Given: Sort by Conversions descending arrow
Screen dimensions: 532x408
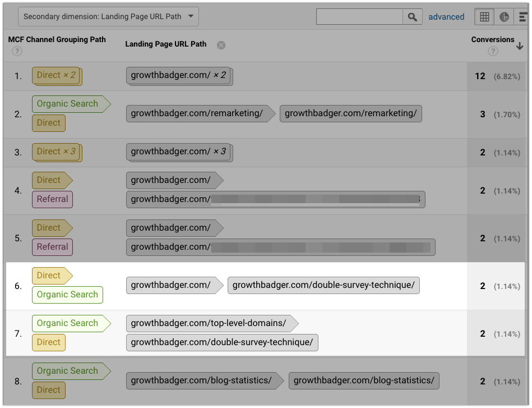Looking at the screenshot, I should click(x=520, y=45).
